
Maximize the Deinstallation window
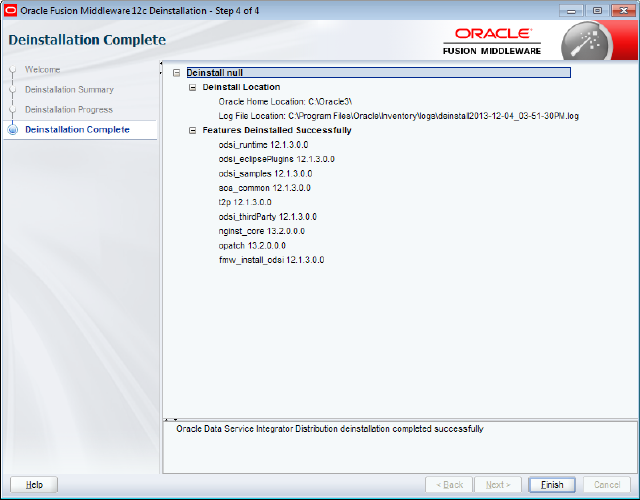tap(597, 11)
